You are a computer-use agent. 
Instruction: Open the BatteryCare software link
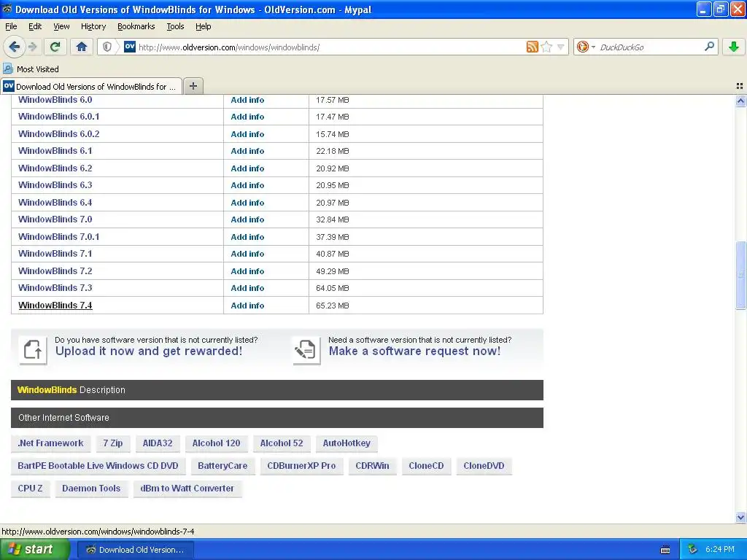pos(222,466)
